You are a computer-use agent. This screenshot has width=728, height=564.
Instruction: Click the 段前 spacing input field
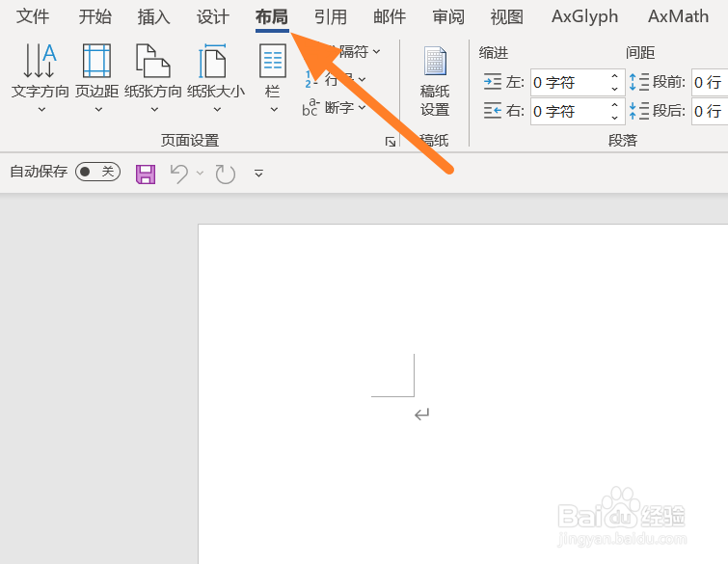pyautogui.click(x=710, y=83)
